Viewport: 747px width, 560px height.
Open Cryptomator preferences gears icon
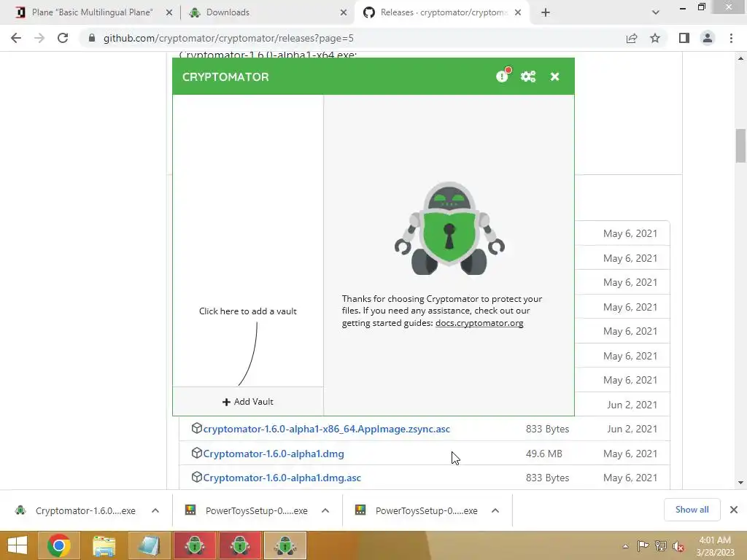(x=528, y=77)
